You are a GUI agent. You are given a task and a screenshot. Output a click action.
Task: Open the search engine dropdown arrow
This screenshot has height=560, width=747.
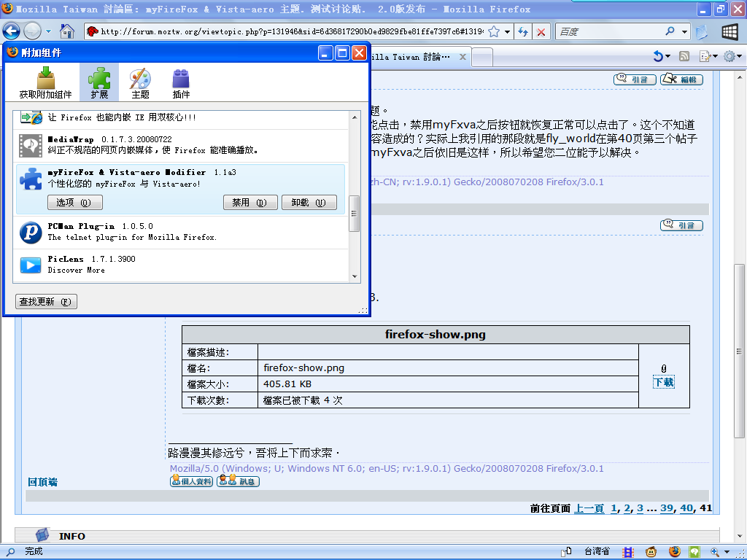(684, 32)
